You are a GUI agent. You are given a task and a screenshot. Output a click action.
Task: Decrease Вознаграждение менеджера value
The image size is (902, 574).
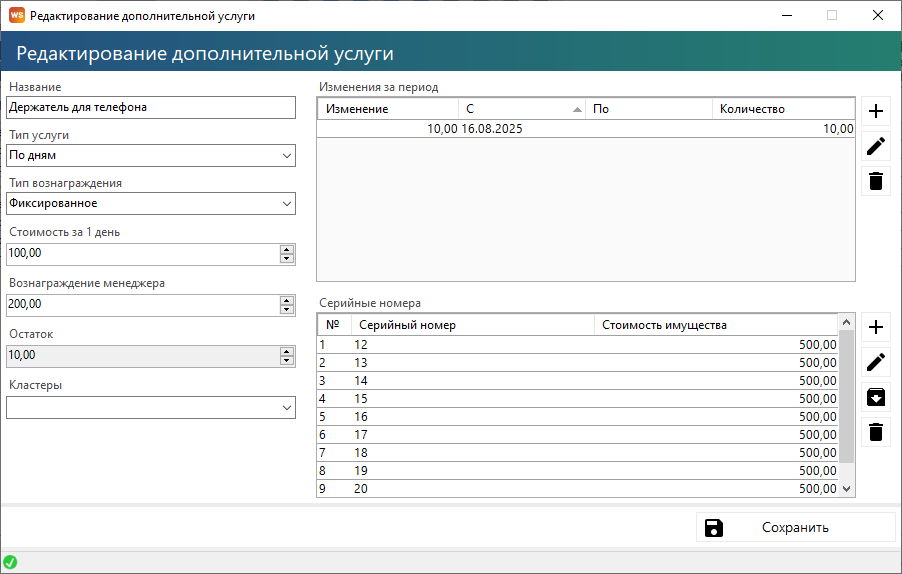(x=287, y=310)
